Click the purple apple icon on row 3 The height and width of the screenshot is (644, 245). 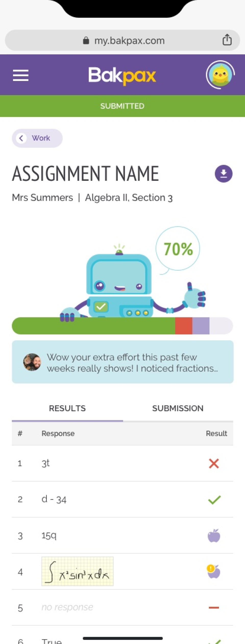tap(214, 536)
